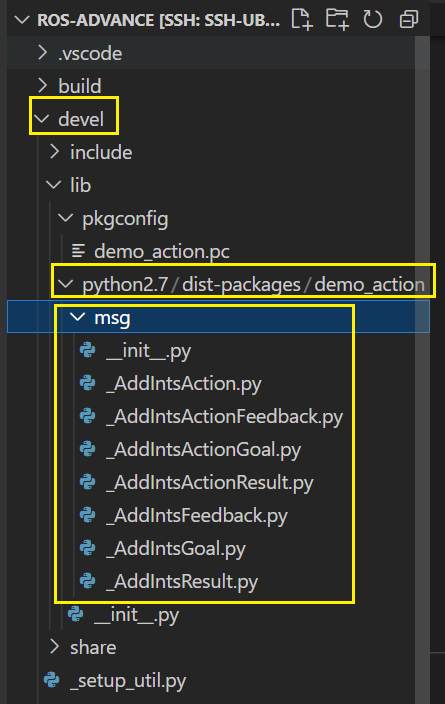445x704 pixels.
Task: Click the Python icon beside _AddIntsResult.py
Action: point(88,581)
